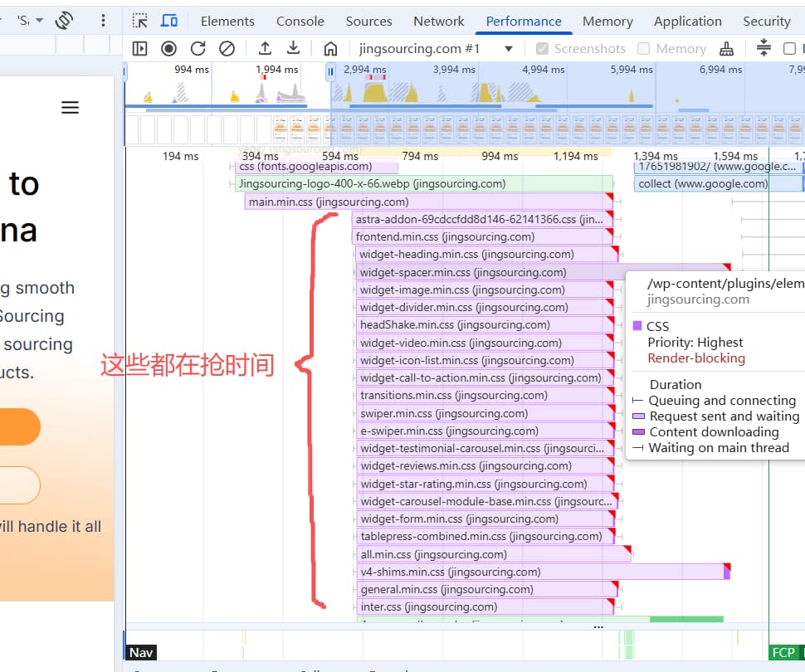805x672 pixels.
Task: Clear the performance recording
Action: tap(227, 49)
